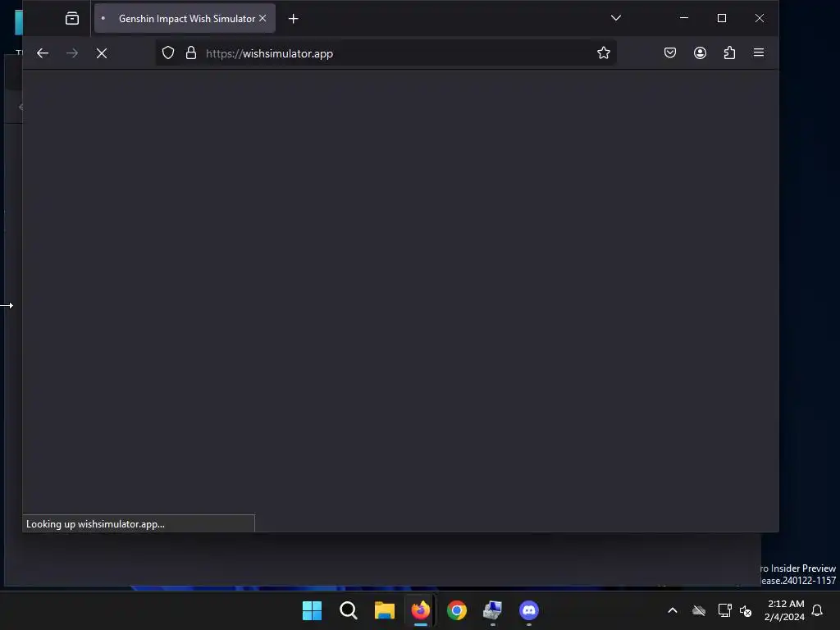
Task: Open the notifications bell
Action: tap(817, 610)
